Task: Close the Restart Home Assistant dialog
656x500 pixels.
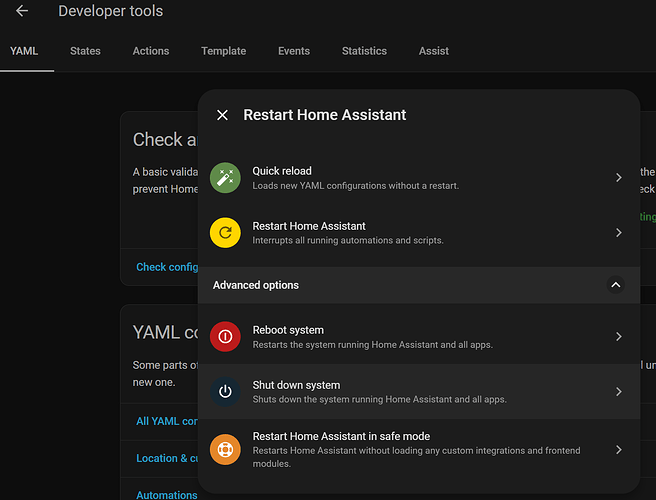Action: pos(222,115)
